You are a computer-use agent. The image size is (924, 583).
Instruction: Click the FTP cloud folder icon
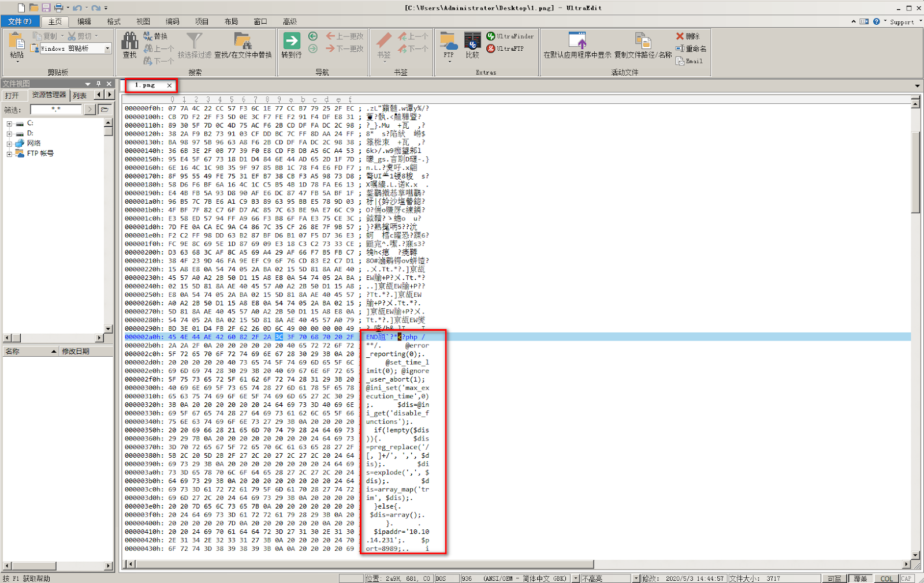pyautogui.click(x=449, y=41)
